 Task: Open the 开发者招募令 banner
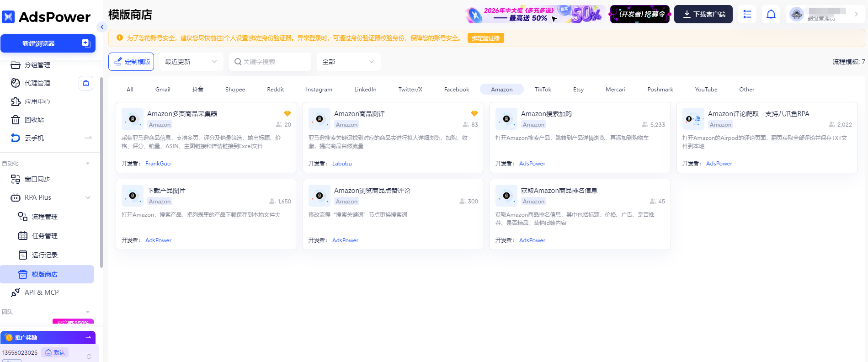640,14
